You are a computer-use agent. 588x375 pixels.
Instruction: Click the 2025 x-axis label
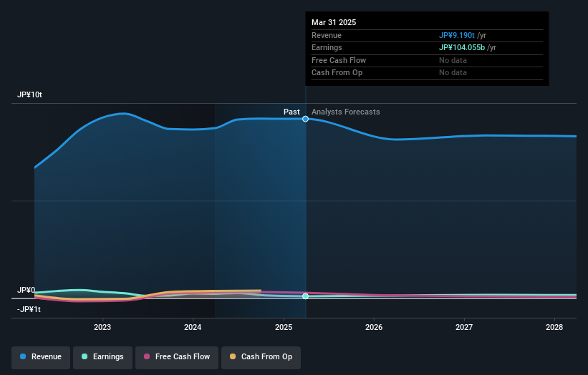[284, 327]
